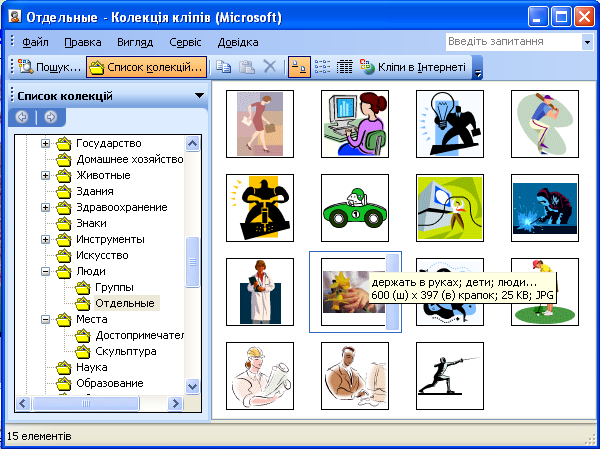This screenshot has width=600, height=449.
Task: Expand the Инструменты folder
Action: [46, 240]
